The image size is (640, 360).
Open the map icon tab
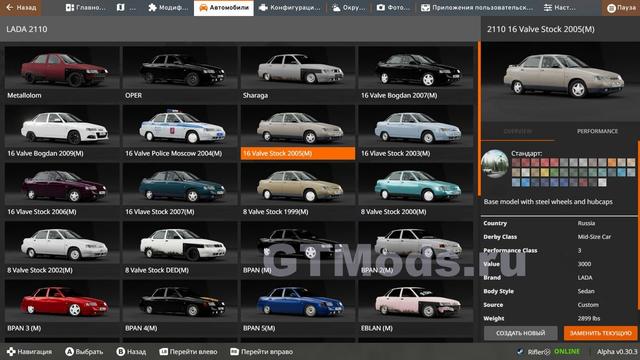click(x=126, y=8)
